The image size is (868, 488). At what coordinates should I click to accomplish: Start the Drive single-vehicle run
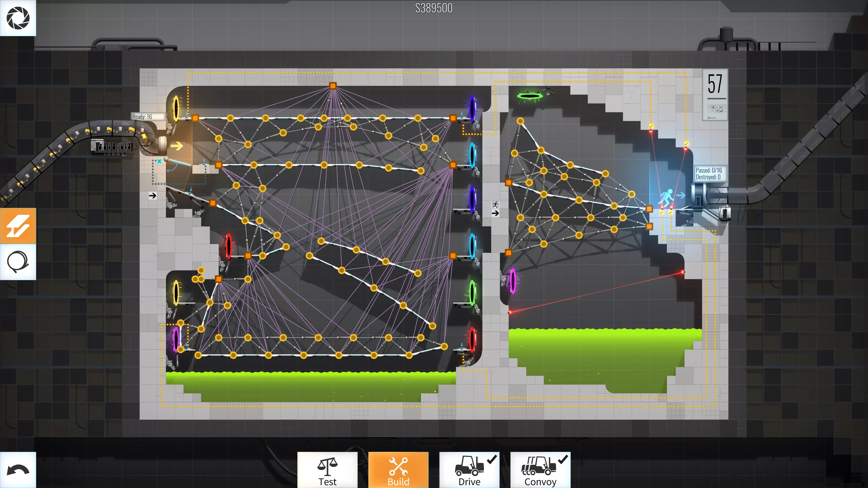click(x=469, y=470)
